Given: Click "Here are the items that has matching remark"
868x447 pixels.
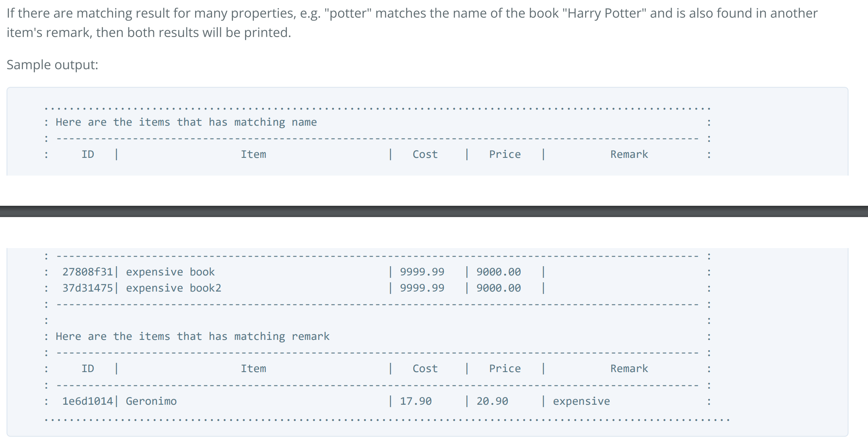Looking at the screenshot, I should pyautogui.click(x=192, y=336).
